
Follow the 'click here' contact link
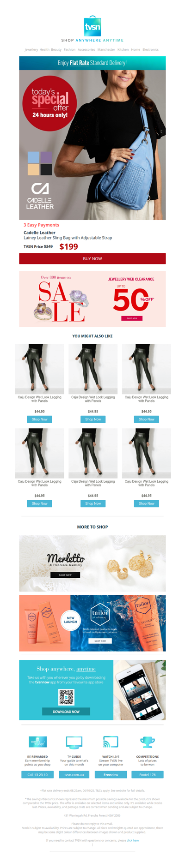click(133, 840)
